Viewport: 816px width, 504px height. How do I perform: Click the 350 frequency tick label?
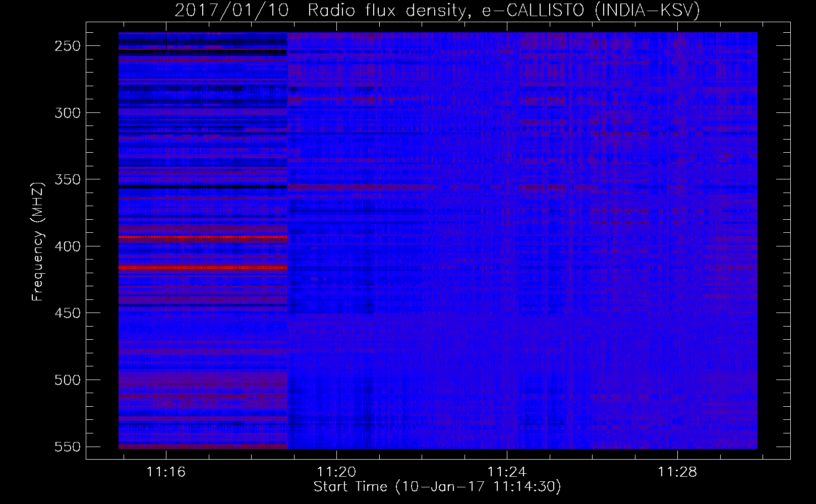[67, 179]
